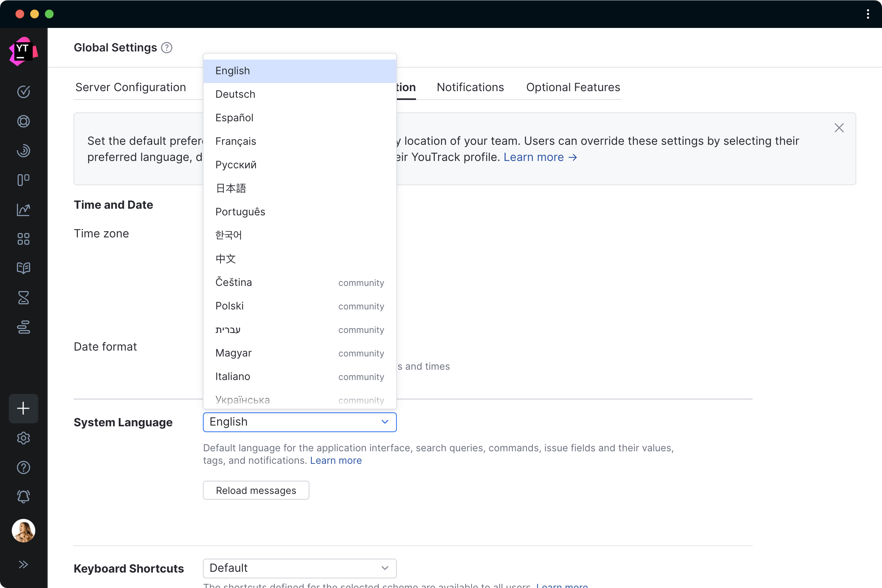Image resolution: width=882 pixels, height=588 pixels.
Task: Open the Helpdesk lifebuoy icon in the sidebar
Action: tap(23, 121)
